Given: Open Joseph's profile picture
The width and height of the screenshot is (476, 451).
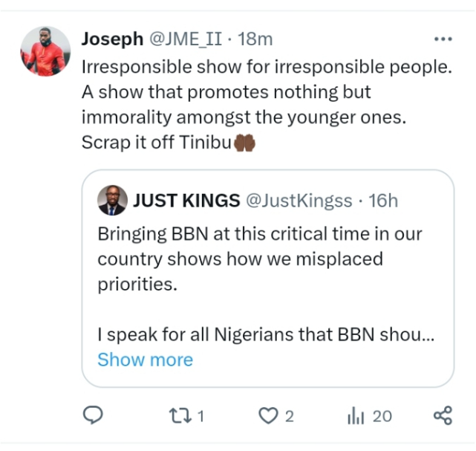Looking at the screenshot, I should click(45, 51).
